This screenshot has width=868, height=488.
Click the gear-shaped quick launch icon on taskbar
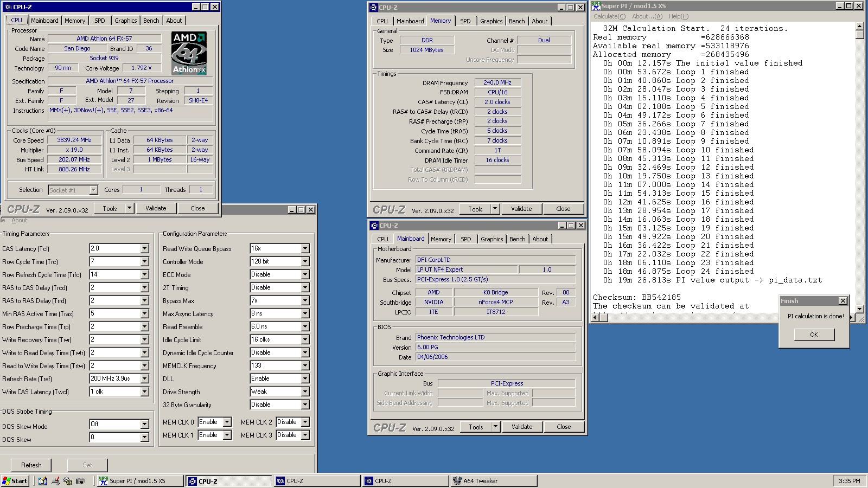click(68, 481)
